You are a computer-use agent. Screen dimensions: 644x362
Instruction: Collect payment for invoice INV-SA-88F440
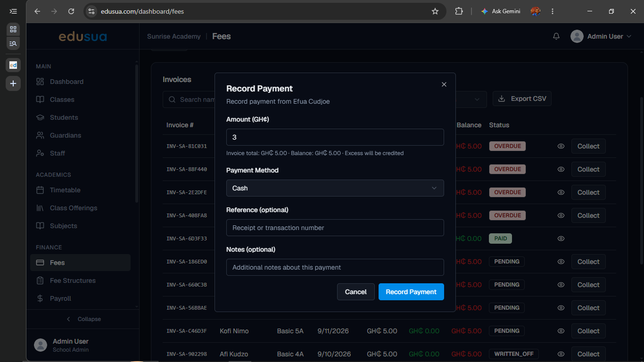click(588, 169)
